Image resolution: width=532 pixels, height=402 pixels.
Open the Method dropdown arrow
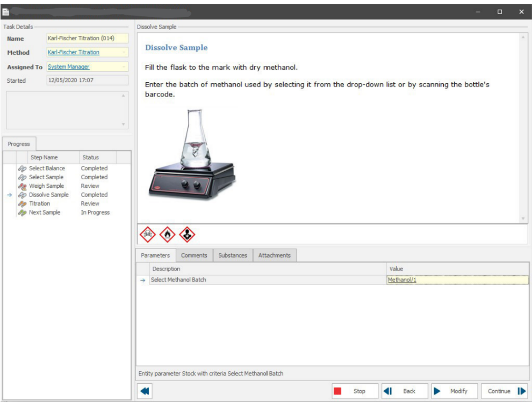[124, 53]
